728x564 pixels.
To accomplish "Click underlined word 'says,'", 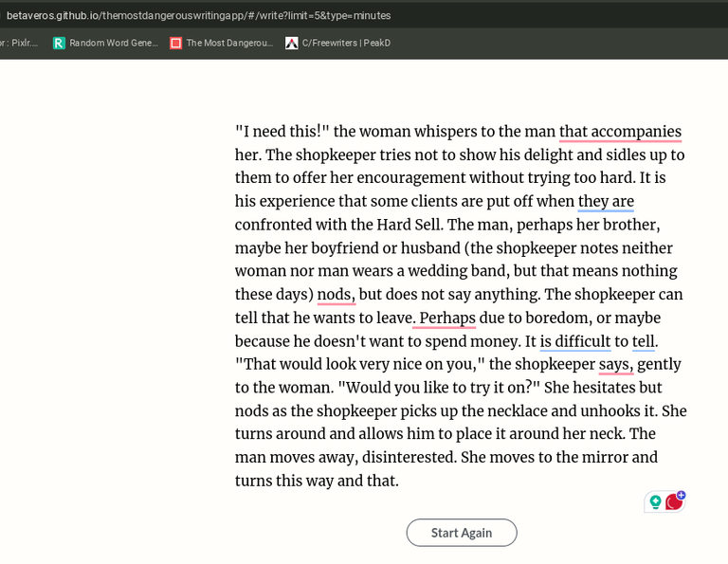I will (615, 364).
